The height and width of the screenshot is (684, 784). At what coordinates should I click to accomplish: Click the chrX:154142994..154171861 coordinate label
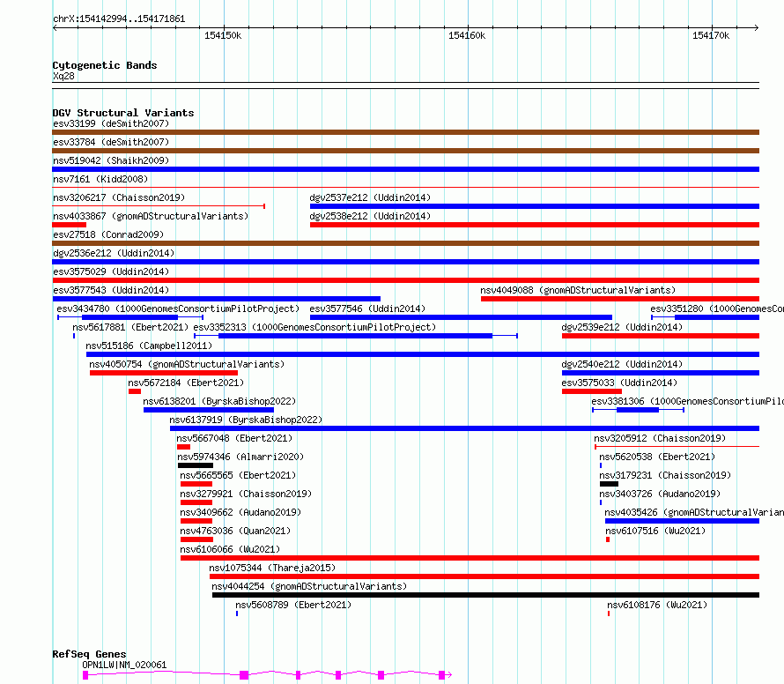click(119, 19)
